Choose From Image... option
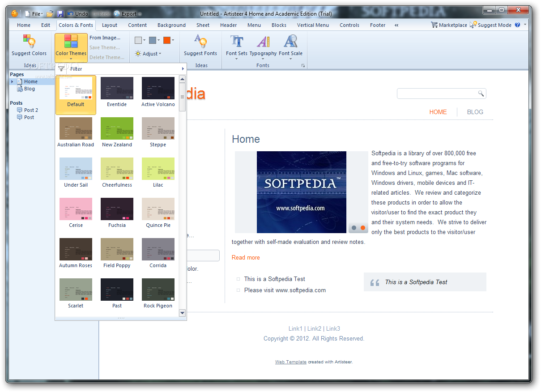The width and height of the screenshot is (541, 392). point(105,38)
